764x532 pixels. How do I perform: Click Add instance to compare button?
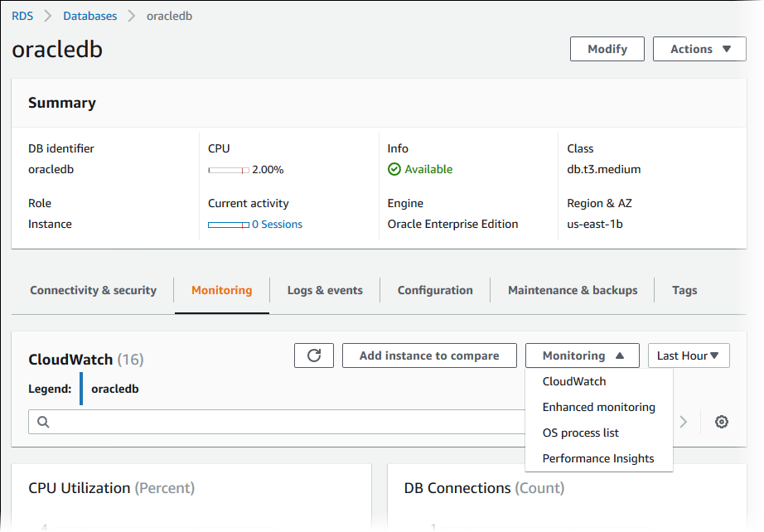point(429,355)
